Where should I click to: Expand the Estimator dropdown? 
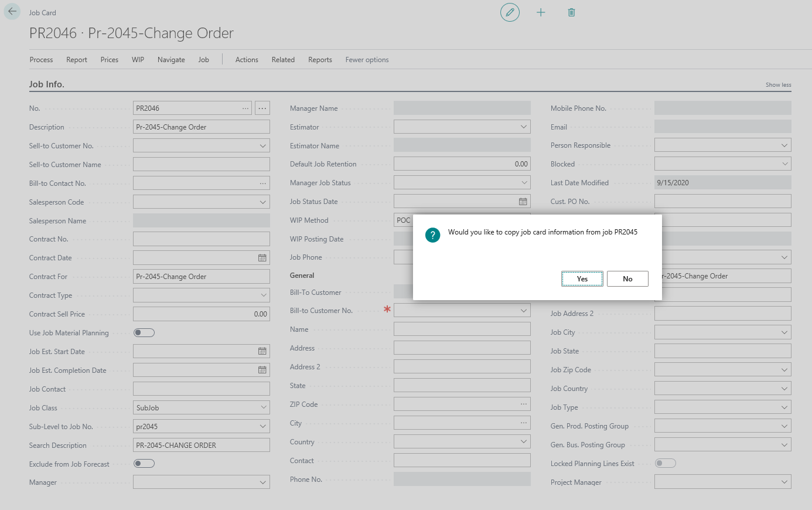coord(524,127)
